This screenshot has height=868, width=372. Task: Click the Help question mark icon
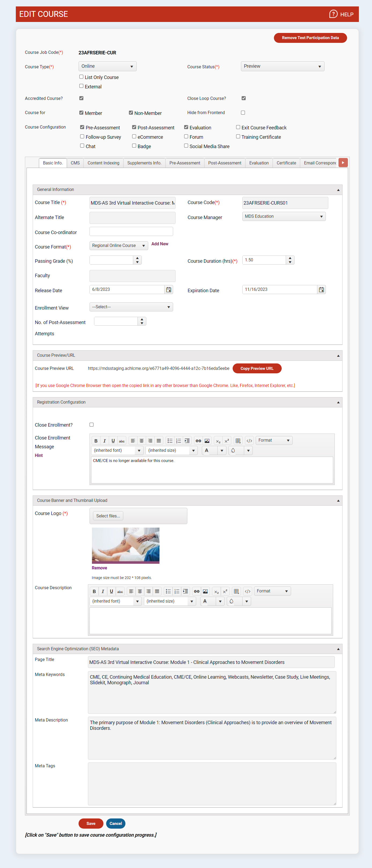tap(333, 14)
